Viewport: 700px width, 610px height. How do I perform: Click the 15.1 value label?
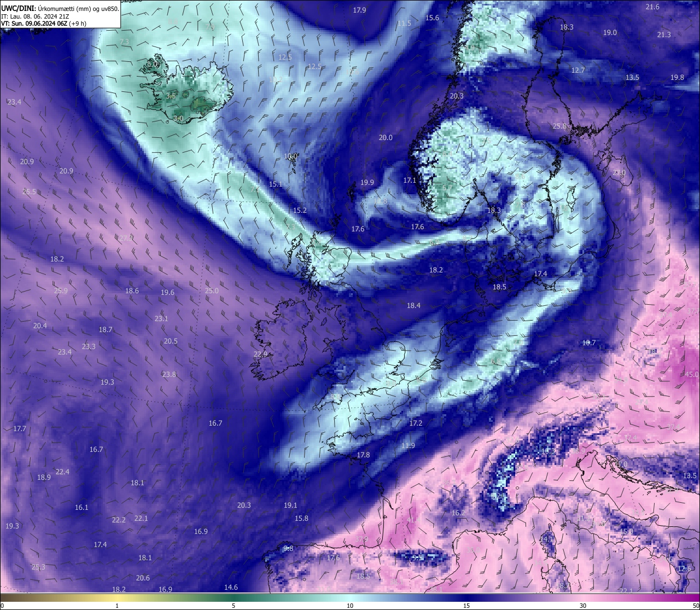[x=276, y=184]
